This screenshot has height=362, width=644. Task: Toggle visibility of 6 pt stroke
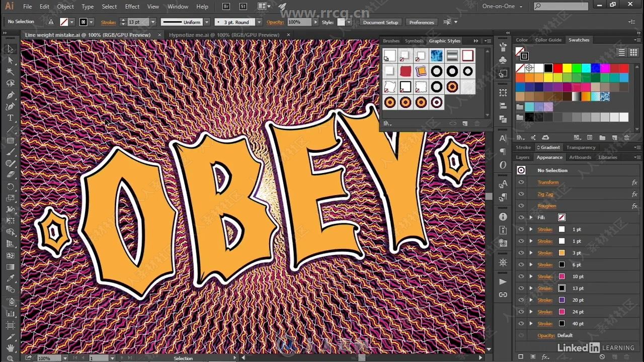click(x=521, y=264)
